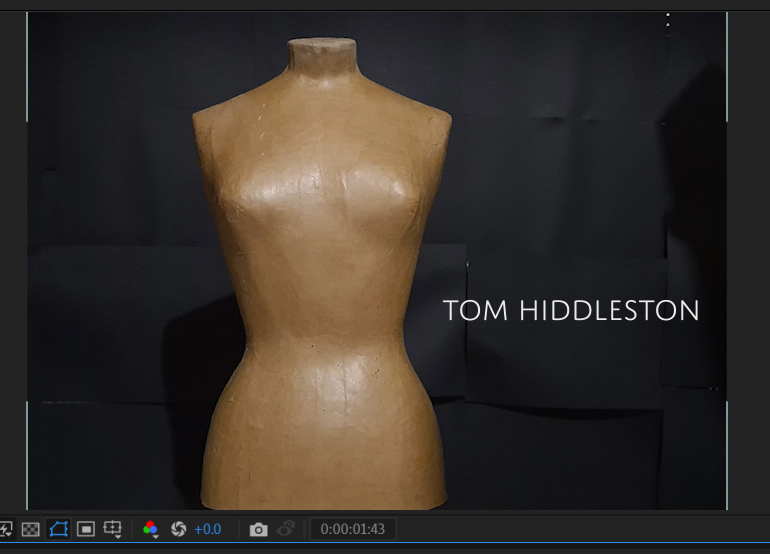
Task: Click the mannequin torso in the viewer
Action: click(322, 273)
